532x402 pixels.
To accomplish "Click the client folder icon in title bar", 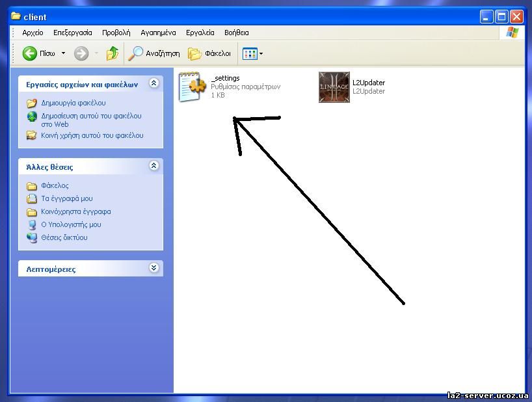I will tap(16, 16).
